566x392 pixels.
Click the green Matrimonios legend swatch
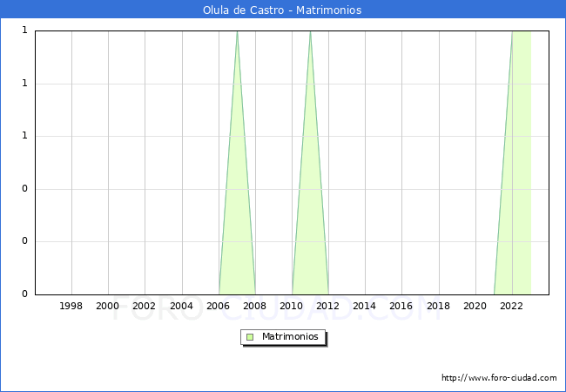[250, 337]
